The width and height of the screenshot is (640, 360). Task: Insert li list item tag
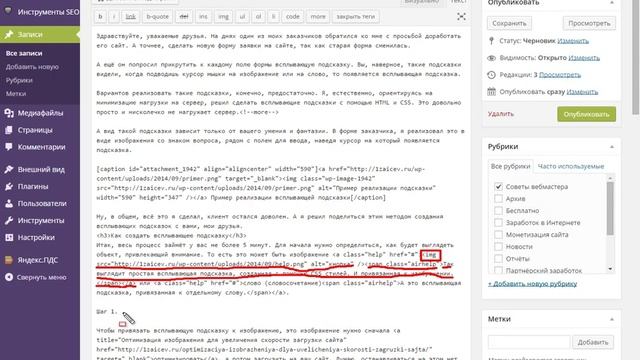click(x=273, y=17)
